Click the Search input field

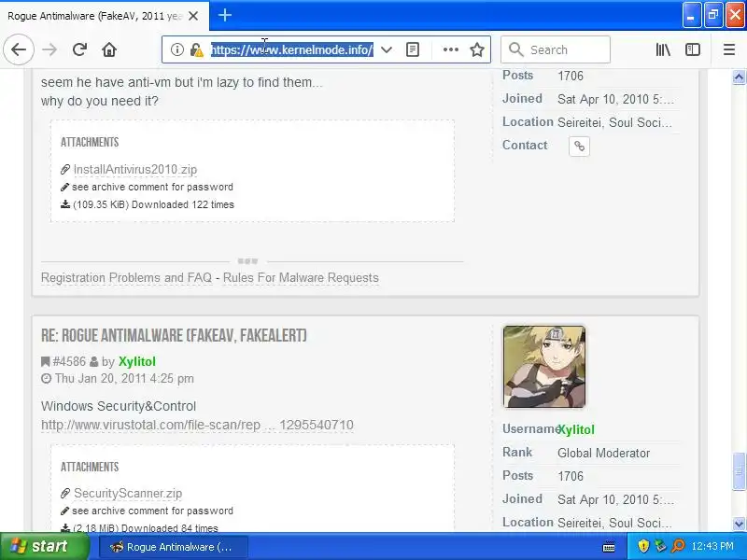coord(556,49)
